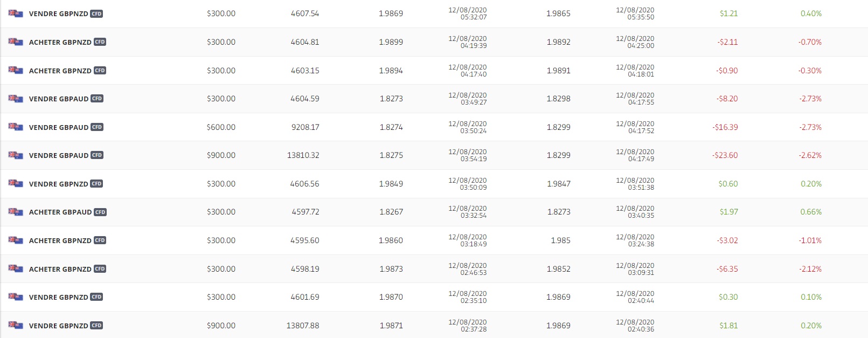
Task: Click flag icon on the -$6.35 loss row
Action: click(x=16, y=268)
